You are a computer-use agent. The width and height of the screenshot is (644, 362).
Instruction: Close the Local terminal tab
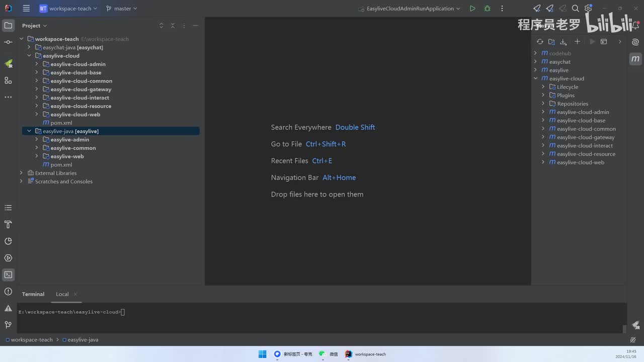(75, 294)
